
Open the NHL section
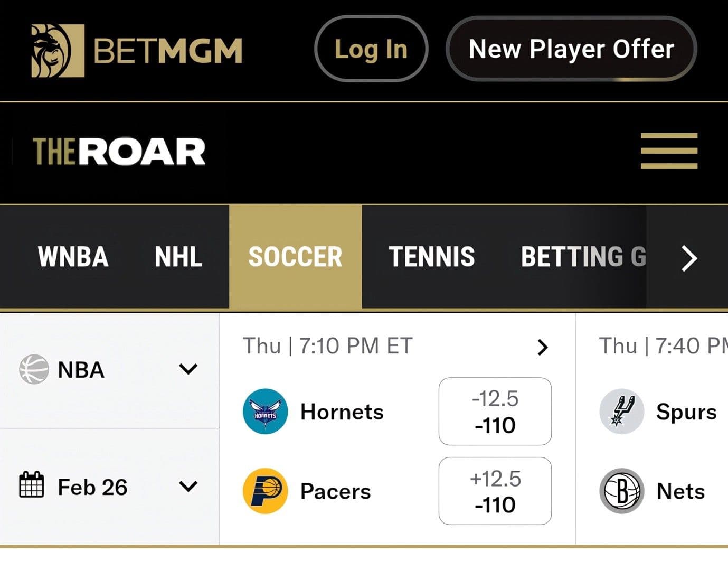pyautogui.click(x=178, y=257)
